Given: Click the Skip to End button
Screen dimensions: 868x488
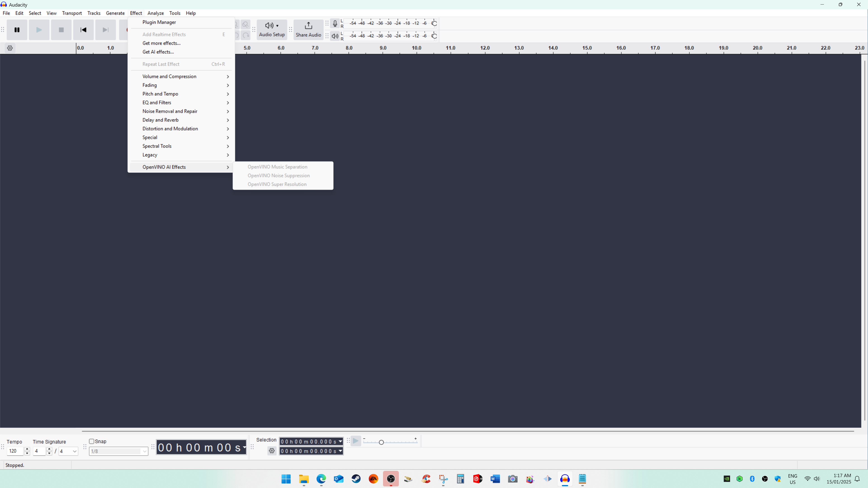Looking at the screenshot, I should (x=105, y=30).
